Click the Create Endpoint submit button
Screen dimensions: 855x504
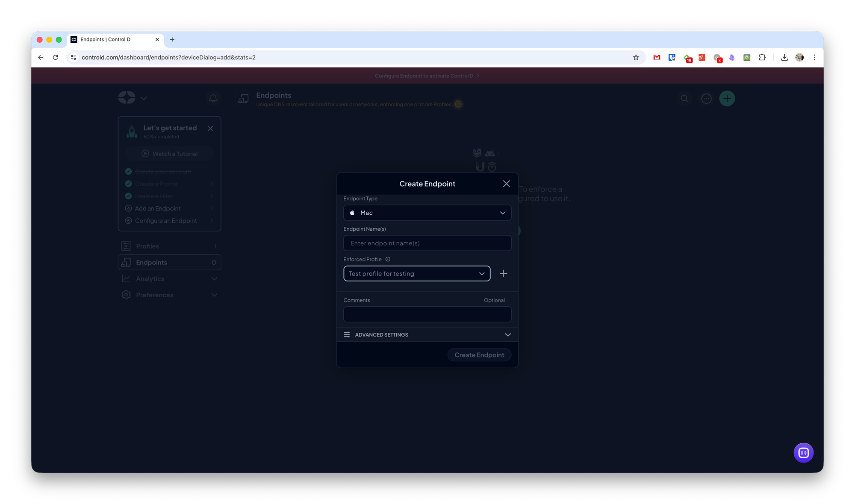pyautogui.click(x=479, y=355)
